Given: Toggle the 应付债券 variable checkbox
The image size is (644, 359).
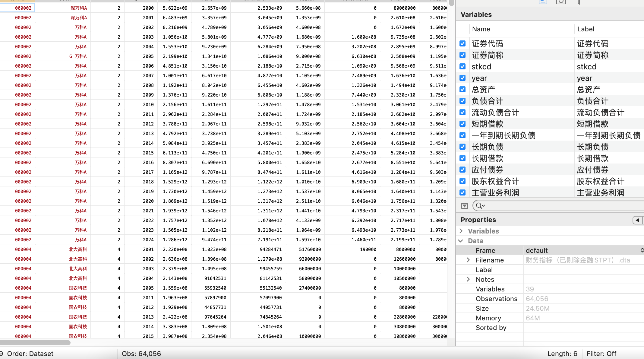Looking at the screenshot, I should tap(462, 170).
